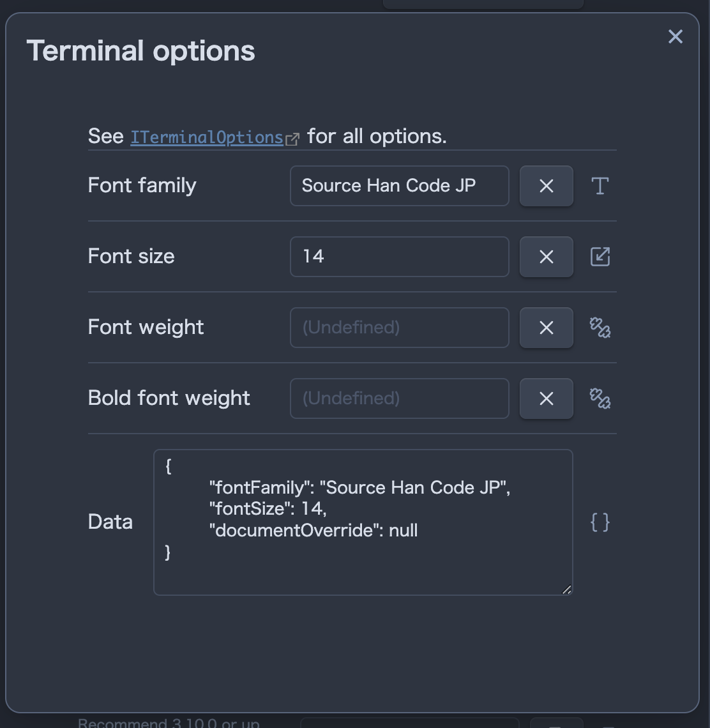This screenshot has height=728, width=710.
Task: Clear the Font weight setting
Action: pos(546,328)
